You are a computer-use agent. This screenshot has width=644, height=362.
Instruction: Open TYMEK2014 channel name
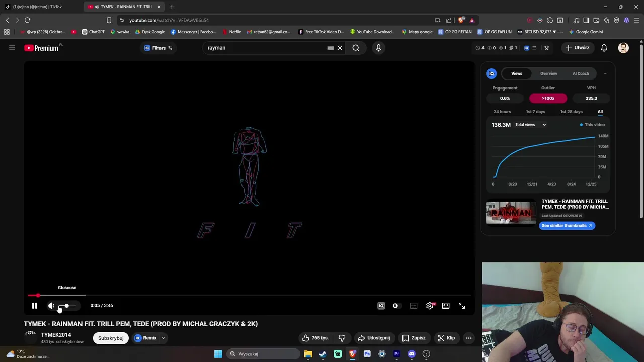pyautogui.click(x=56, y=335)
